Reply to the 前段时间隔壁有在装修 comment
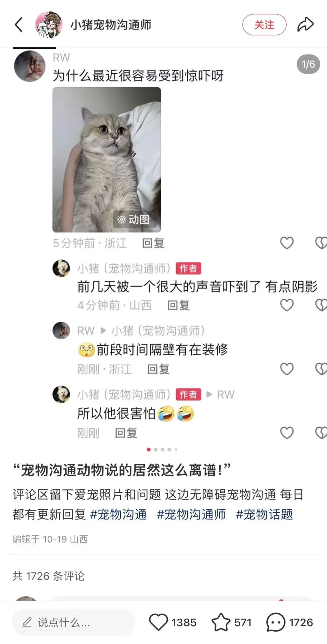The height and width of the screenshot is (644, 327). click(158, 369)
